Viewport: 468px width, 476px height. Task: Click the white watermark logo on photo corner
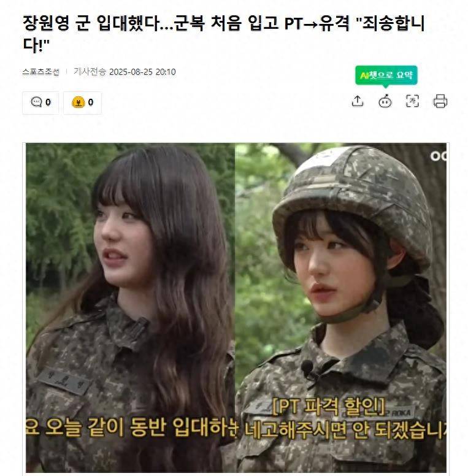pos(439,156)
